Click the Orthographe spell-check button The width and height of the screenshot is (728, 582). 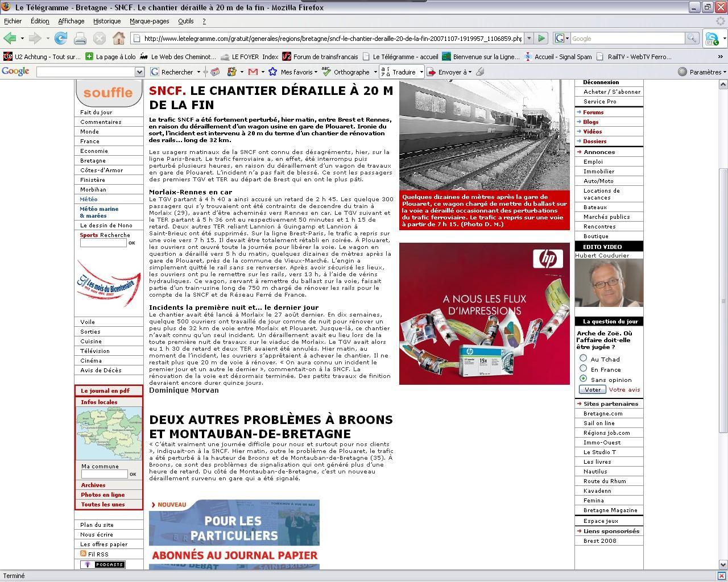[345, 72]
